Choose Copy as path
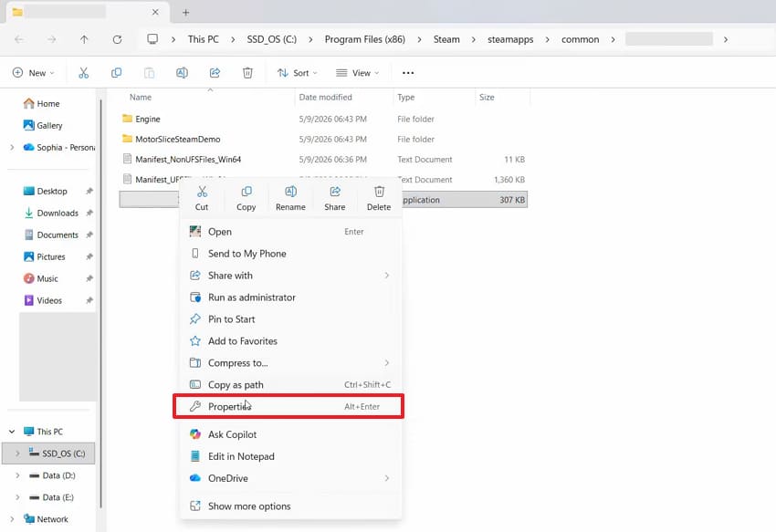Image resolution: width=776 pixels, height=532 pixels. (x=290, y=384)
